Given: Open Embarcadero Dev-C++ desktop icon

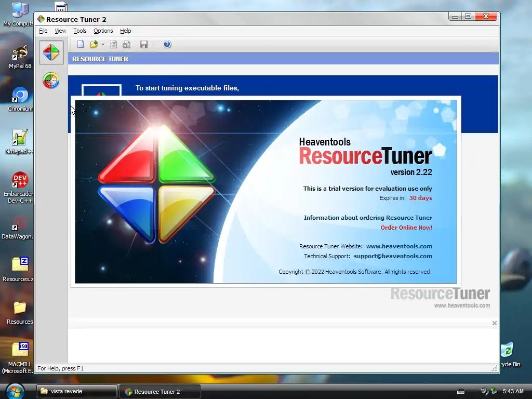Looking at the screenshot, I should 19,187.
